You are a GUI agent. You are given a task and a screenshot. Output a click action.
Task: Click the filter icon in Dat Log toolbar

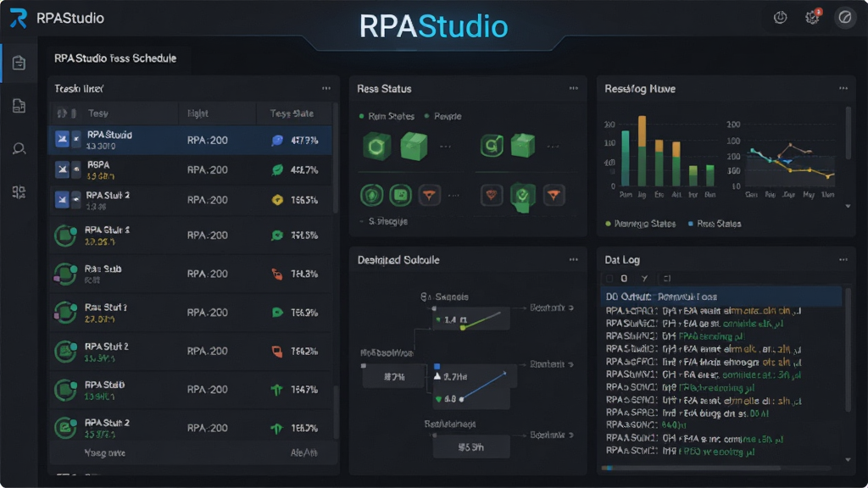(x=644, y=278)
